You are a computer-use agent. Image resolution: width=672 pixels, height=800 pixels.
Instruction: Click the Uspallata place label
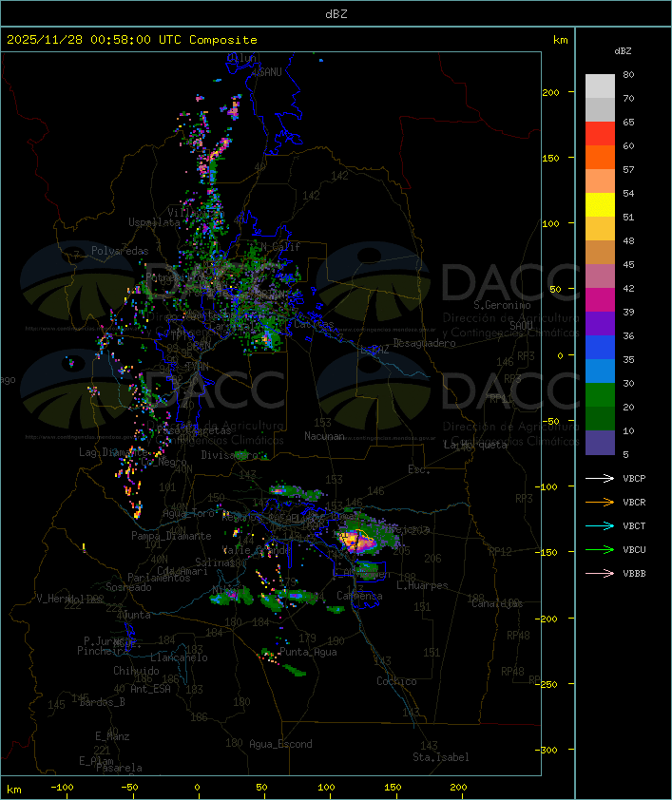pyautogui.click(x=154, y=222)
